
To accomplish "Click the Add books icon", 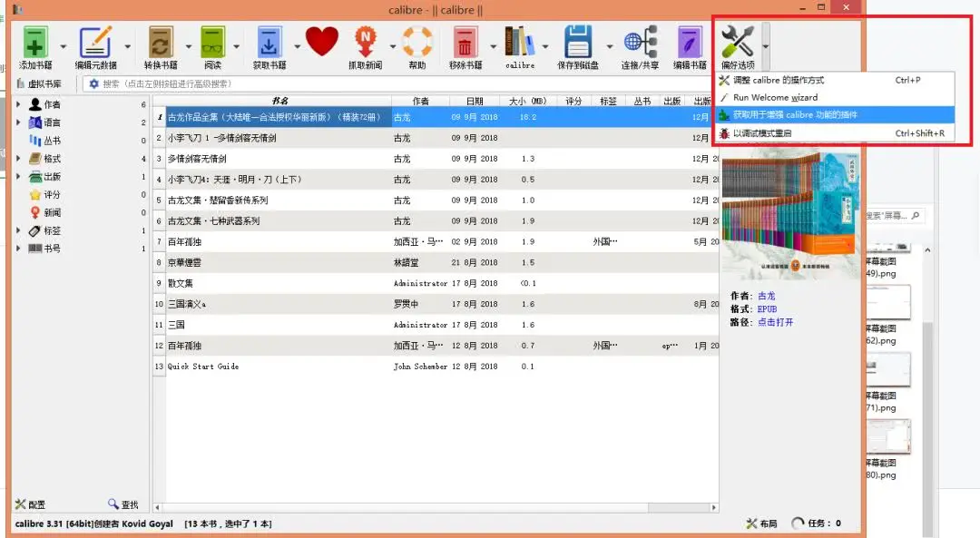I will click(35, 43).
